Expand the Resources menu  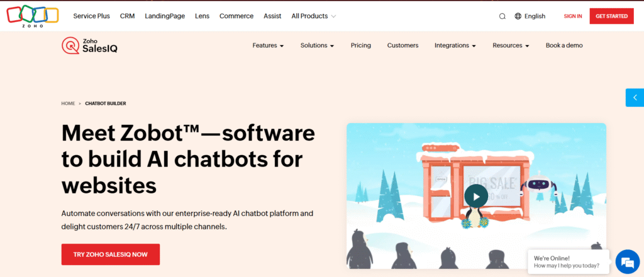pos(511,45)
